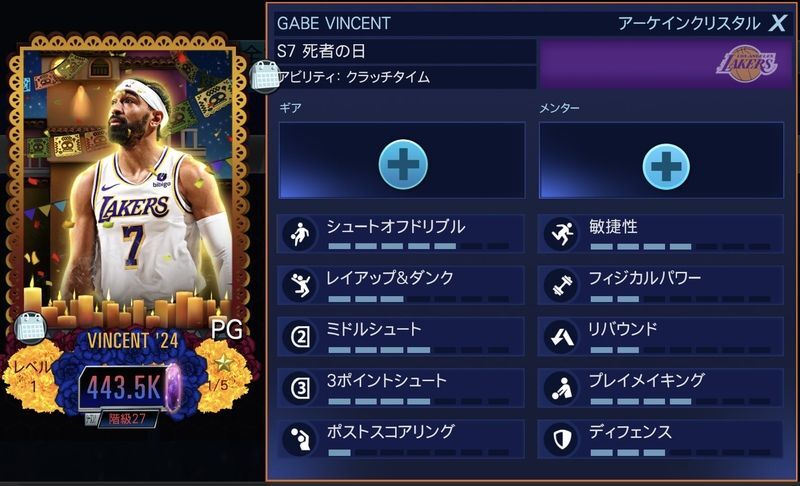Click the 階級27 tier label
800x486 pixels.
coord(127,419)
